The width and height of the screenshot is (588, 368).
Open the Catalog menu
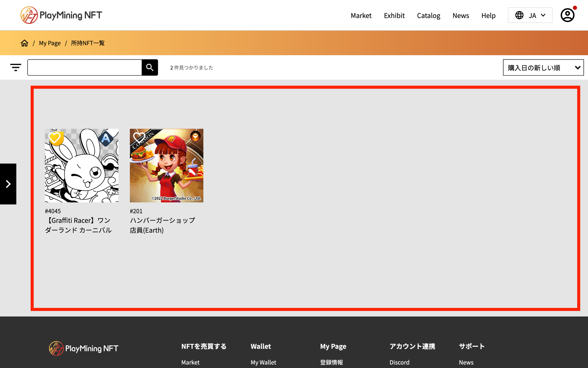click(429, 16)
